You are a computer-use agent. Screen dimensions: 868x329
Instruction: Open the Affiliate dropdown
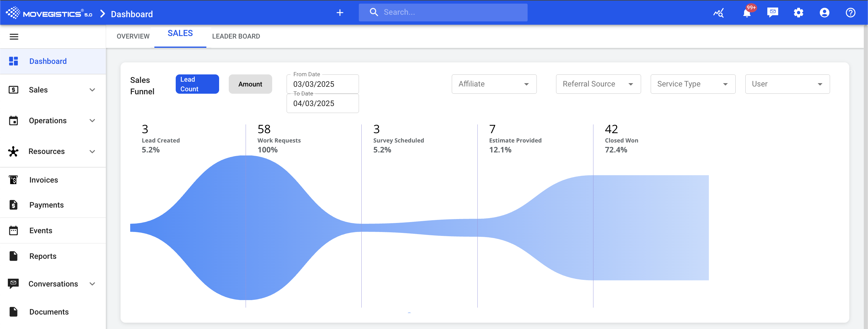[494, 84]
